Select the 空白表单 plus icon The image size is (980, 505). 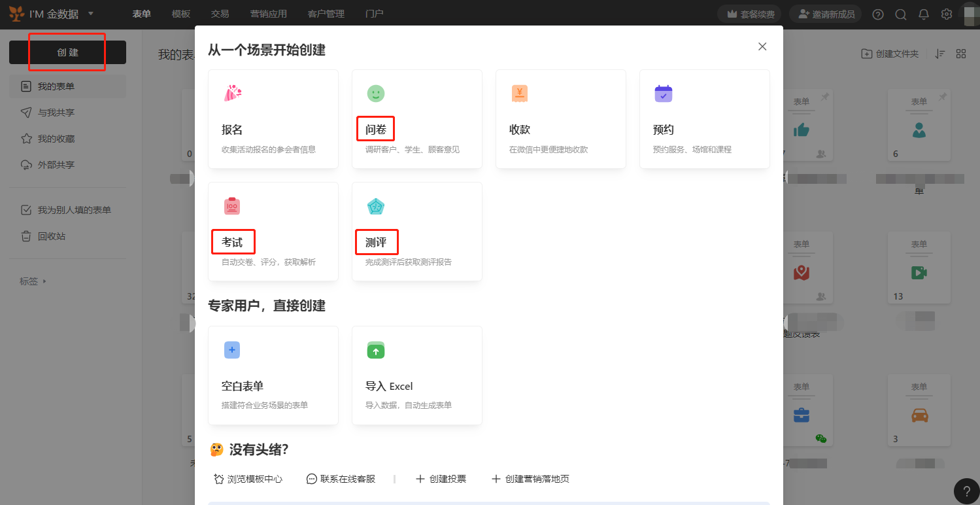(232, 350)
